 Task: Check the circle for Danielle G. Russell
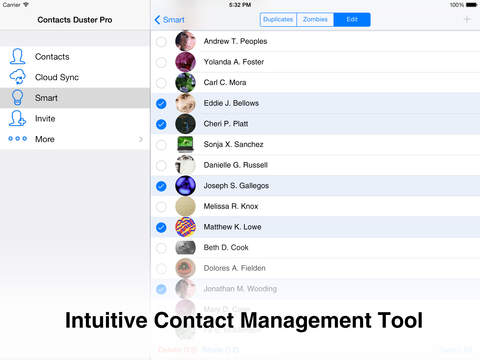tap(161, 165)
